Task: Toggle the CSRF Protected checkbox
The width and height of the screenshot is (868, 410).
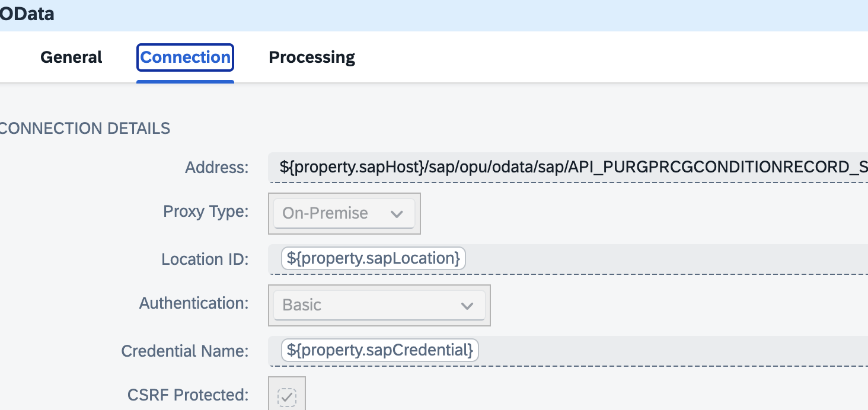Action: [287, 395]
